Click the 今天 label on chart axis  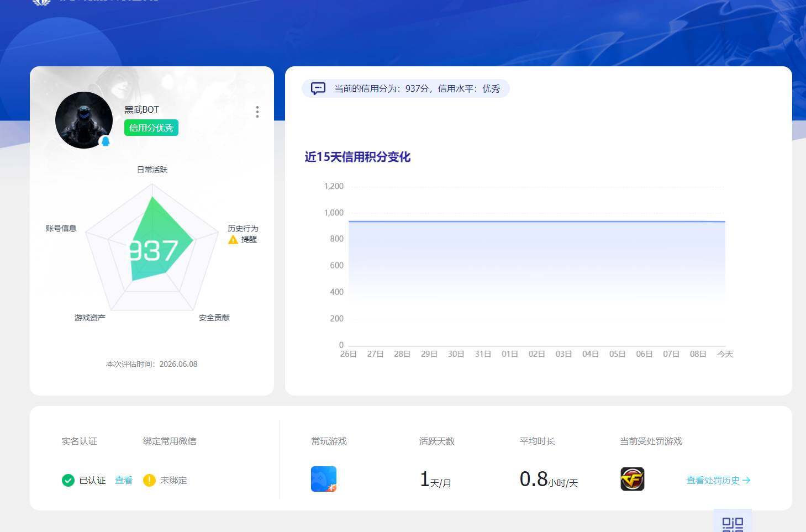(725, 354)
